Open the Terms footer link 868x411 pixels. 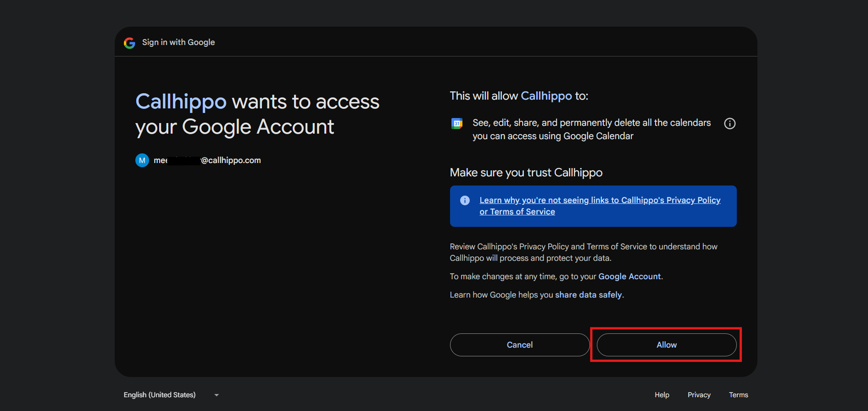[x=738, y=395]
